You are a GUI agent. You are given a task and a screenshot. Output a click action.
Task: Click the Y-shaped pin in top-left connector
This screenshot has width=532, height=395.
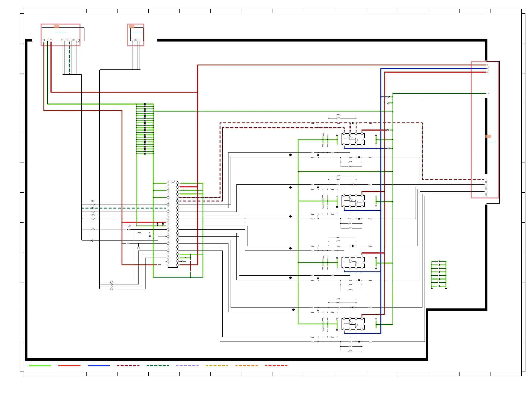pos(51,40)
